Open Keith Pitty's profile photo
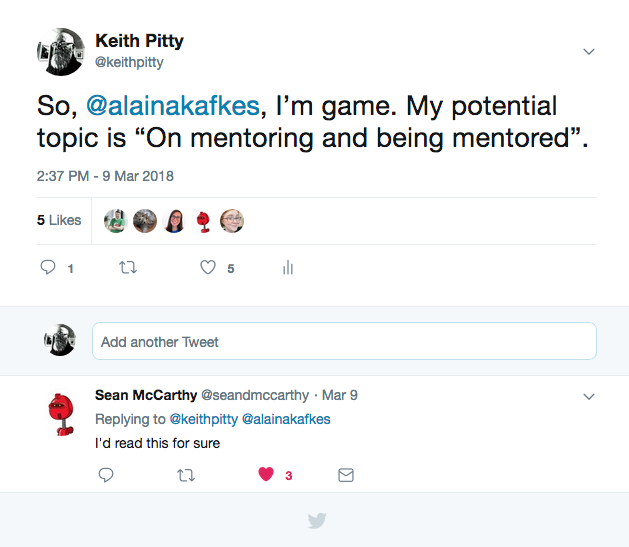This screenshot has width=629, height=547. (x=61, y=52)
